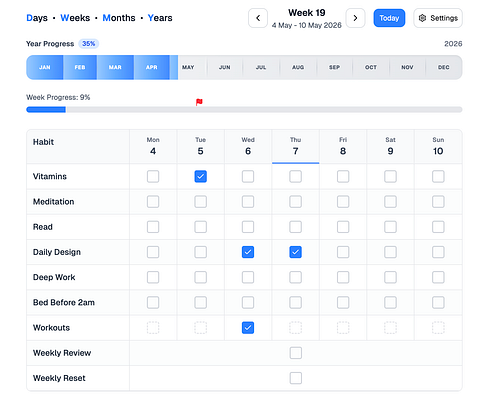Click the red flag marker on week progress
The height and width of the screenshot is (411, 480).
[x=199, y=102]
